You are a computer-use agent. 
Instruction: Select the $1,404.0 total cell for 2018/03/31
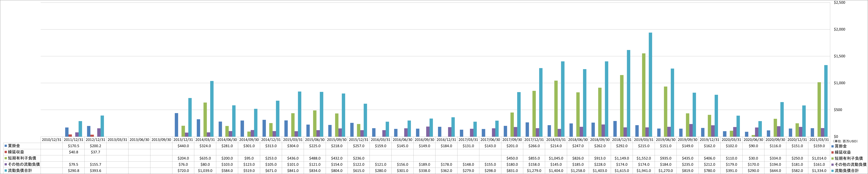[556, 171]
